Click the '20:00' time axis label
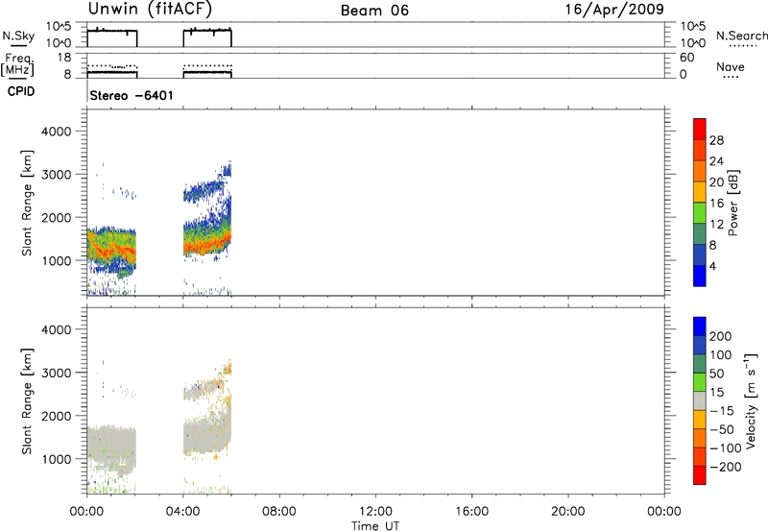The width and height of the screenshot is (768, 532). coord(568,512)
